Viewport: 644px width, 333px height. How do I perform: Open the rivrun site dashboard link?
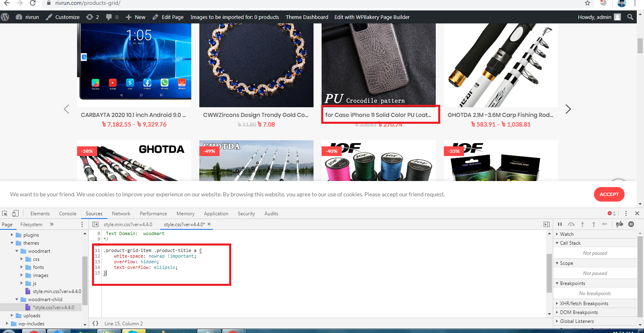27,17
